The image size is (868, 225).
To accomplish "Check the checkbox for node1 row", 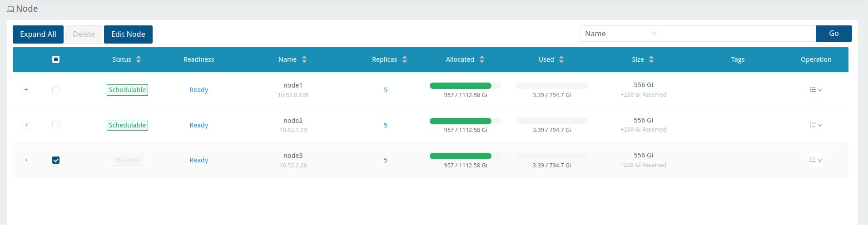I will 56,90.
